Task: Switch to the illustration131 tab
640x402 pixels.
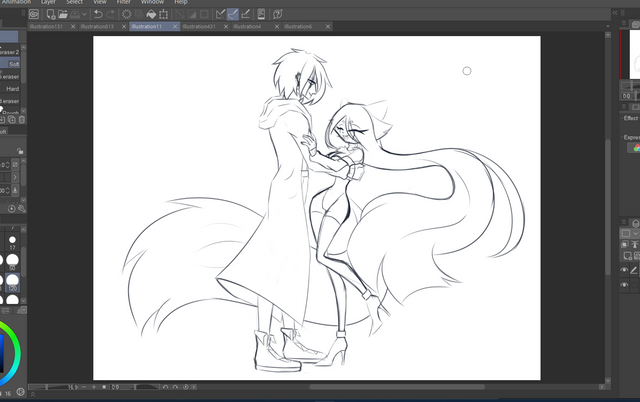Action: pyautogui.click(x=46, y=27)
